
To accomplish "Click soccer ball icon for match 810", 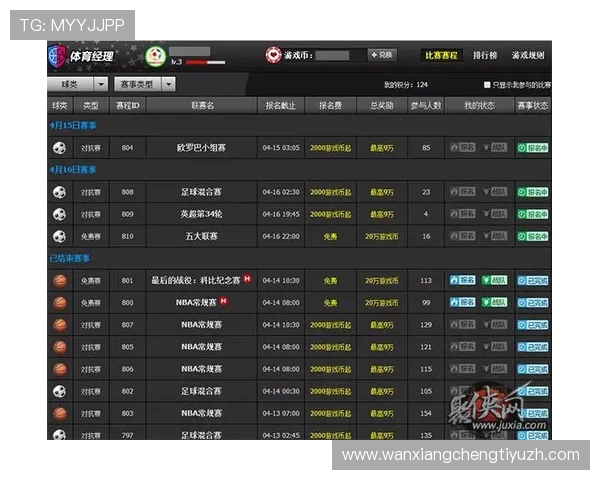I will (59, 237).
